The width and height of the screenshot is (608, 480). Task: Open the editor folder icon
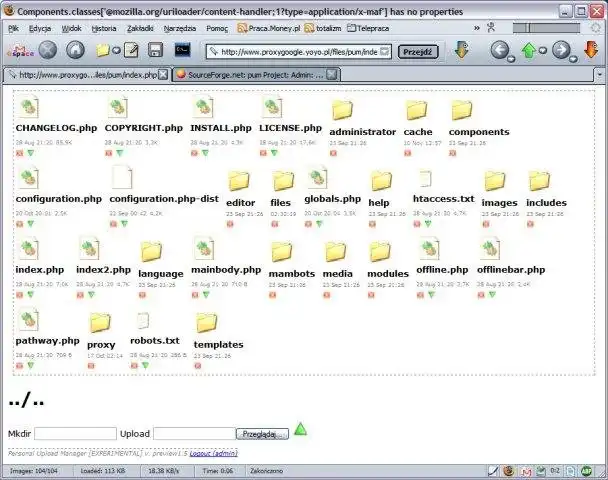pos(238,181)
